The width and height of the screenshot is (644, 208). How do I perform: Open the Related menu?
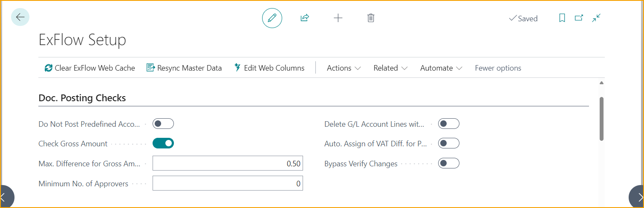pyautogui.click(x=390, y=68)
